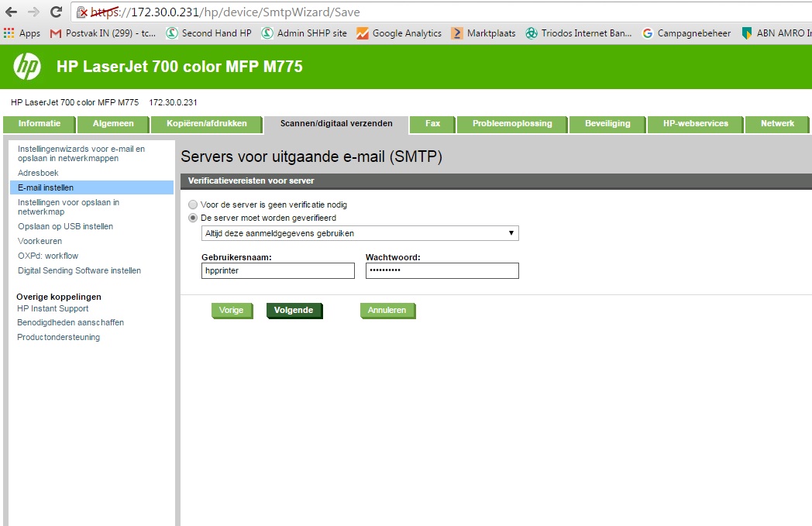Switch to the Beveiliging tab
The image size is (812, 526).
607,124
